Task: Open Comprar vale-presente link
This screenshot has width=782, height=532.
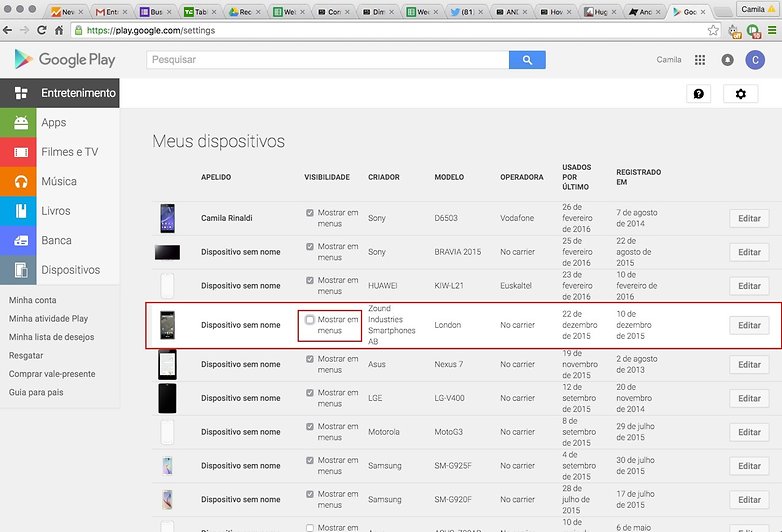Action: [x=52, y=374]
